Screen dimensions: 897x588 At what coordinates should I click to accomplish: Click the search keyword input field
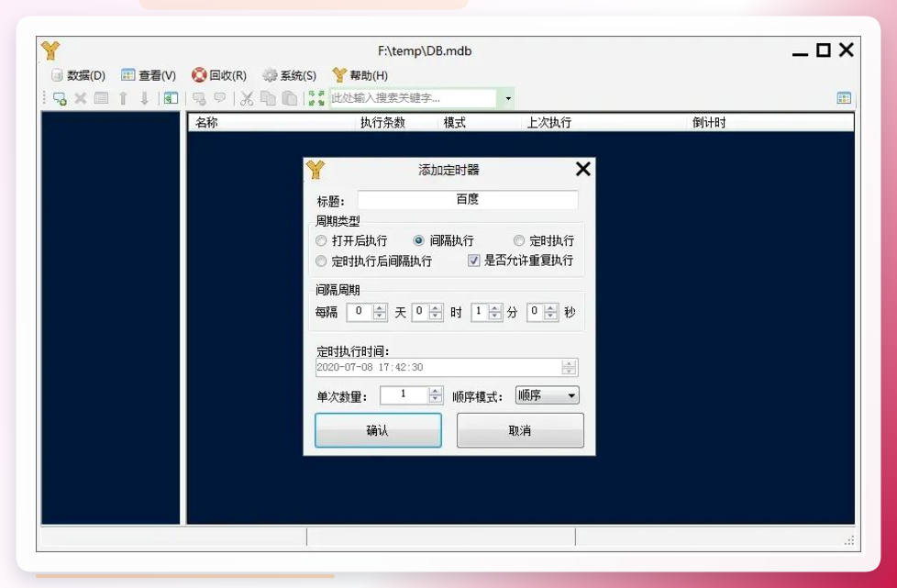click(x=413, y=98)
